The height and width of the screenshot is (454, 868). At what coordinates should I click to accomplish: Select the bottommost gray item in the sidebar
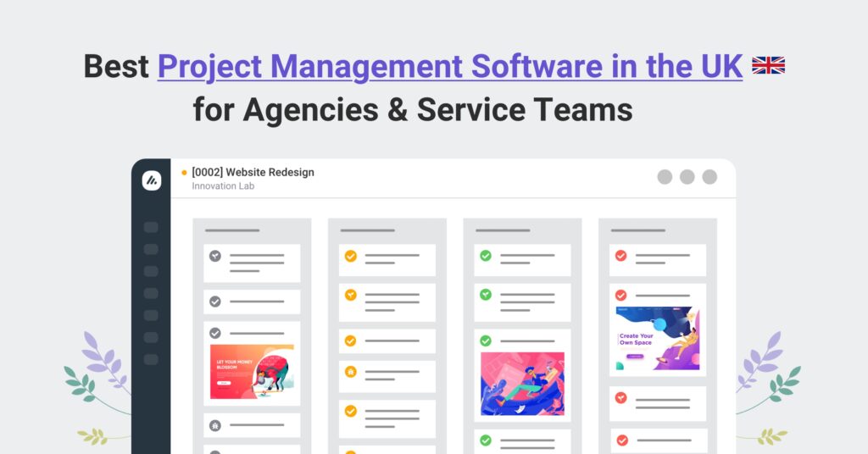pos(151,359)
